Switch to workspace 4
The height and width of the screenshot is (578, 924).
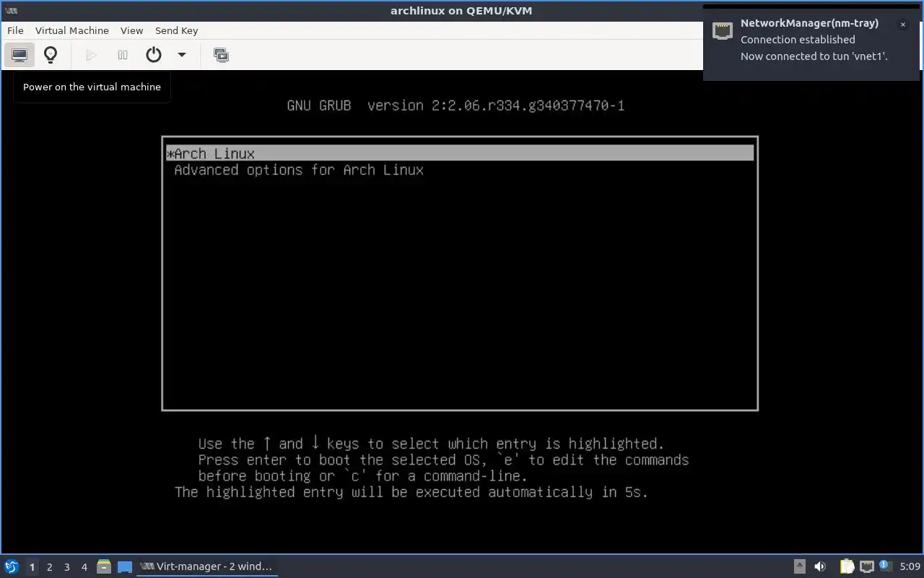point(84,567)
